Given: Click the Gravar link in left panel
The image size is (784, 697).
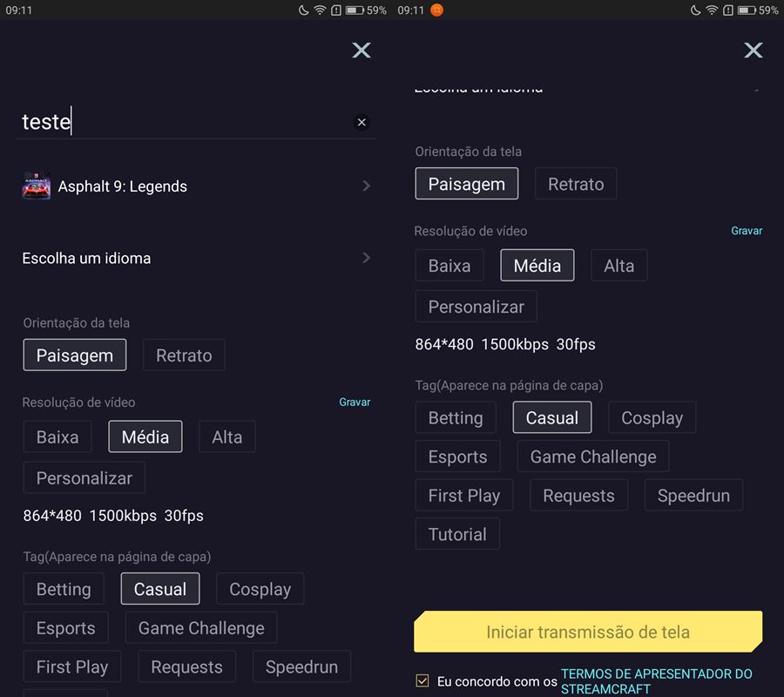Looking at the screenshot, I should click(x=355, y=402).
